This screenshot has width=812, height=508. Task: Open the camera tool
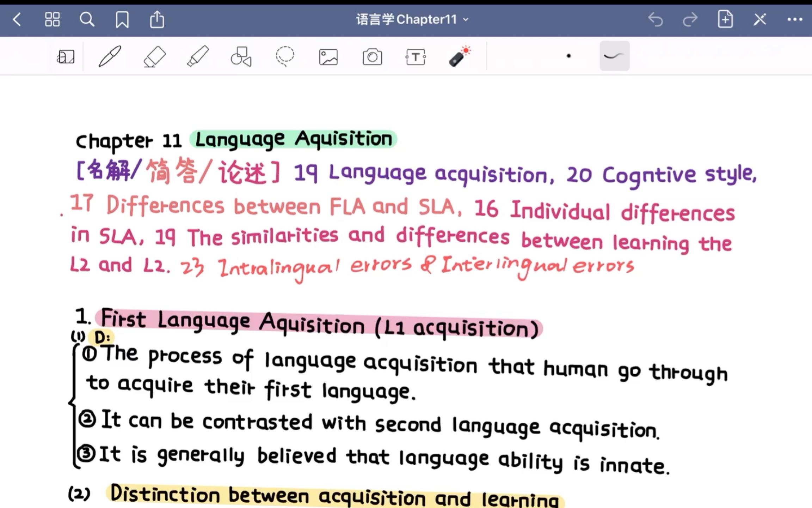(372, 56)
